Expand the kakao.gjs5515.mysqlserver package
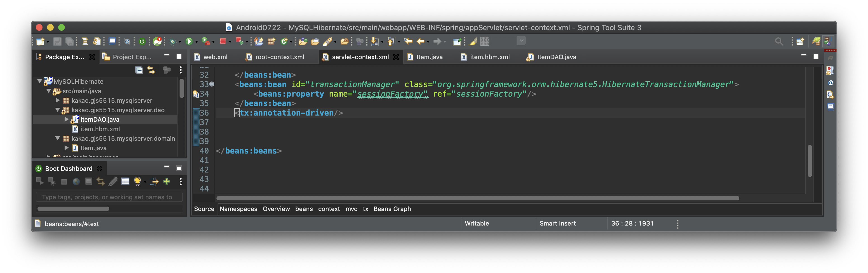Image resolution: width=868 pixels, height=273 pixels. (x=57, y=100)
